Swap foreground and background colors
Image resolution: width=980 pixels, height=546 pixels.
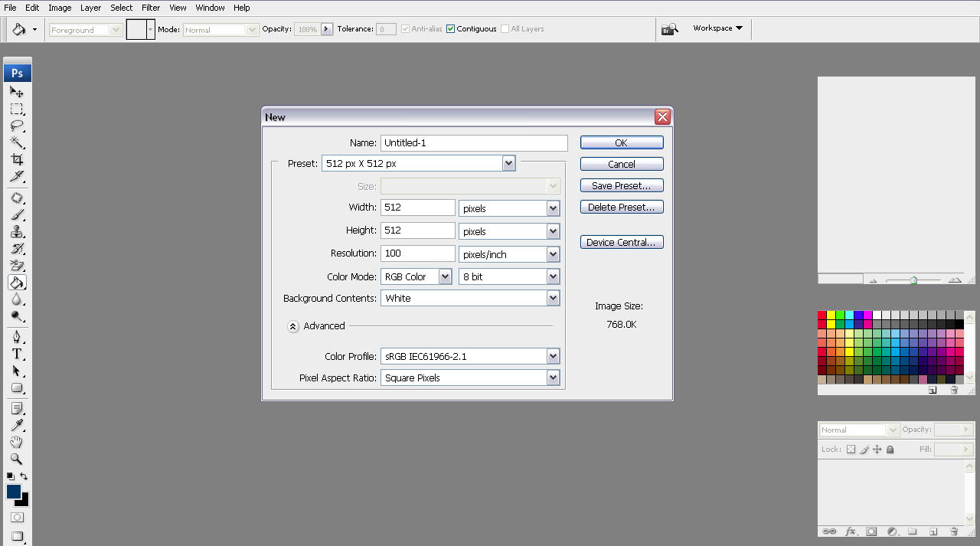click(24, 476)
